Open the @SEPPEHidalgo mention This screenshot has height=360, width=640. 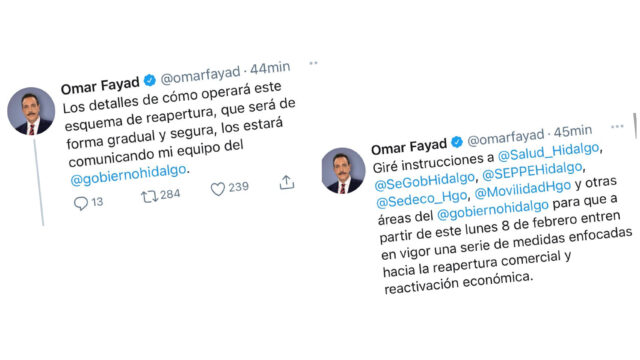point(532,171)
